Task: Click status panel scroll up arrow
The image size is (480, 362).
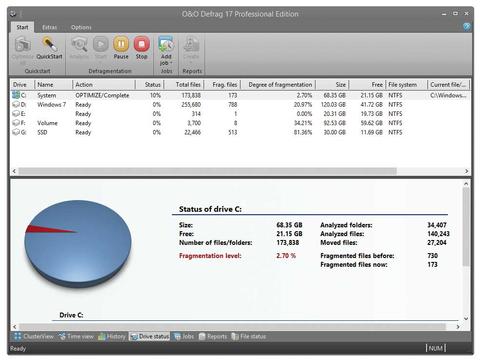Action: coord(466,184)
